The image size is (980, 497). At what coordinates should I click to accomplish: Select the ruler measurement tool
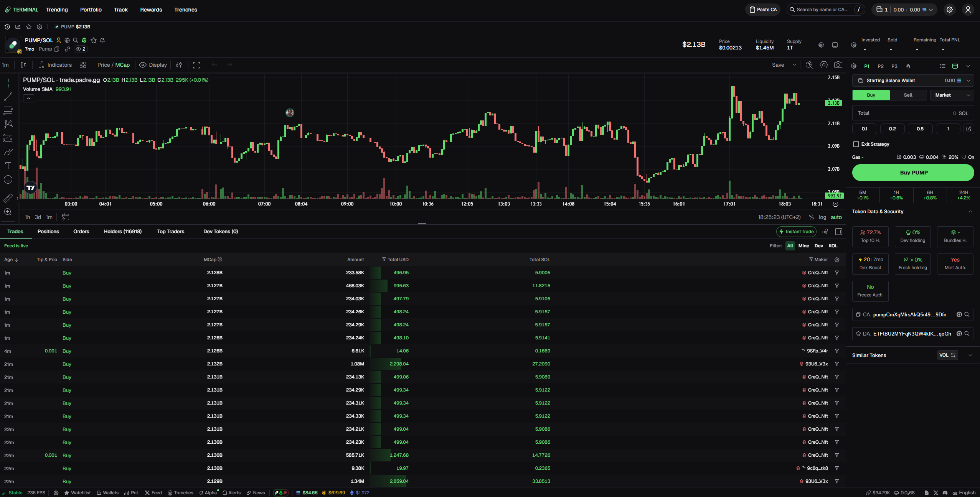pyautogui.click(x=8, y=198)
